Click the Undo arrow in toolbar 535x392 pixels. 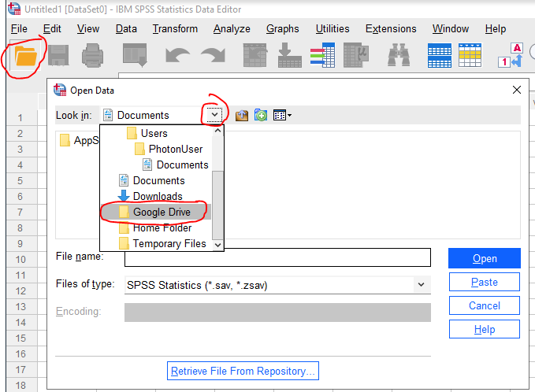click(x=177, y=57)
